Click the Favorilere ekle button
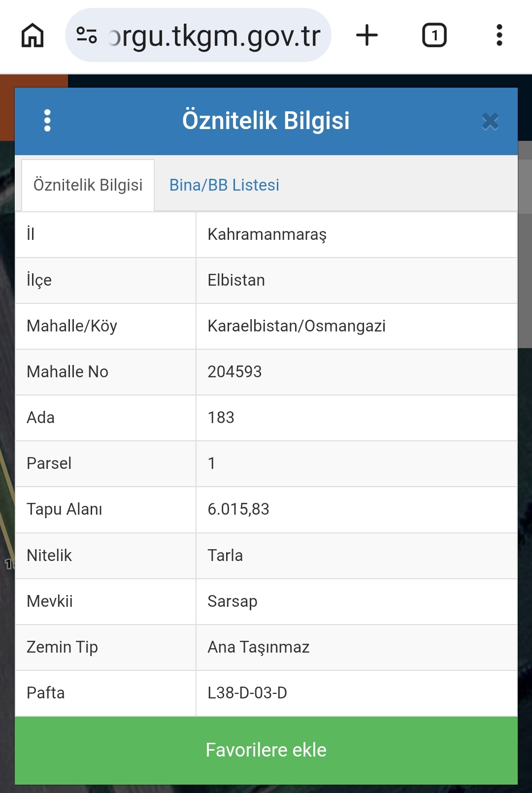This screenshot has width=532, height=793. click(266, 750)
